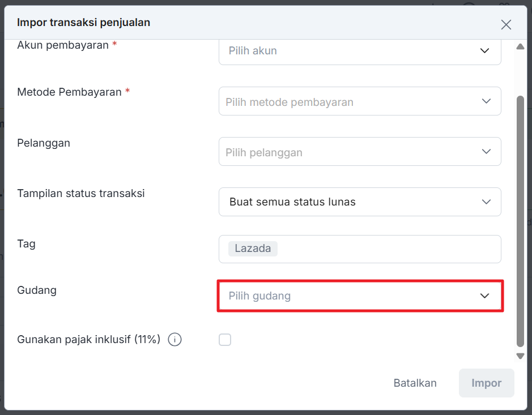The image size is (532, 415).
Task: Open Pilih metode pembayaran dropdown
Action: click(x=360, y=101)
